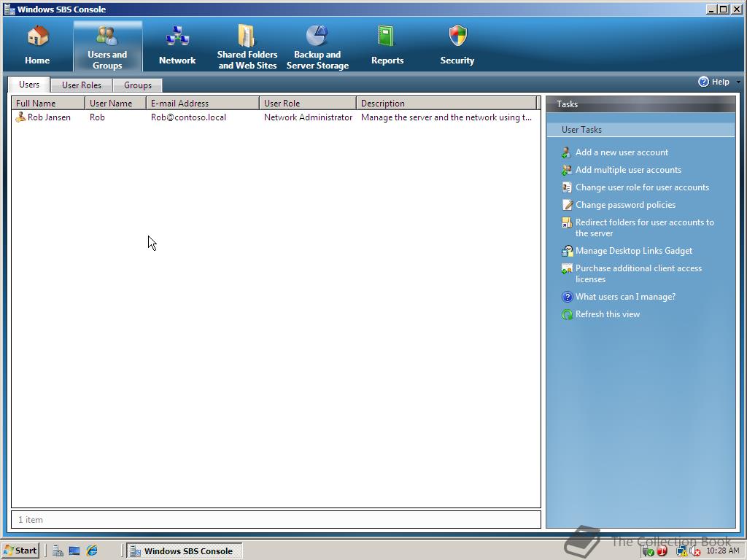Screen dimensions: 747x560
Task: Click the green Refresh this view icon
Action: tap(567, 314)
